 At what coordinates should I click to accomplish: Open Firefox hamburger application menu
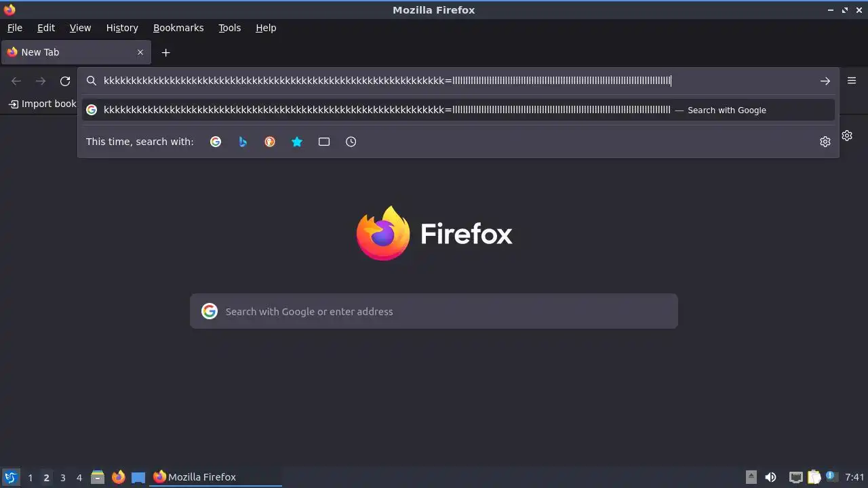[x=852, y=81]
